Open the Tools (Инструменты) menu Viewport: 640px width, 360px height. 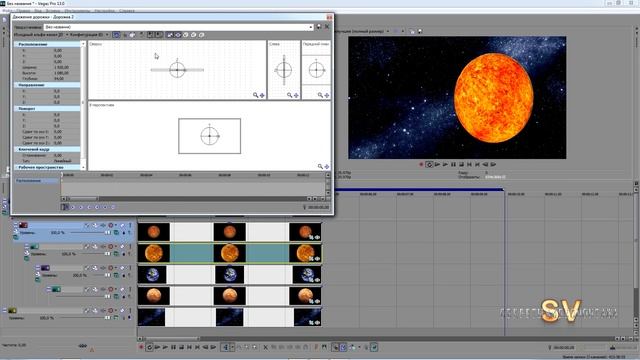pyautogui.click(x=77, y=11)
